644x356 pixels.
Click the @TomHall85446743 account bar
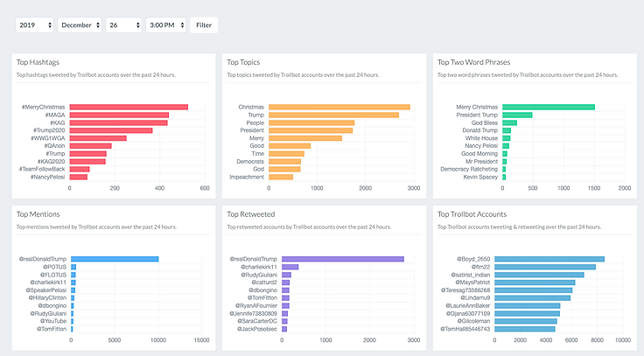(528, 329)
